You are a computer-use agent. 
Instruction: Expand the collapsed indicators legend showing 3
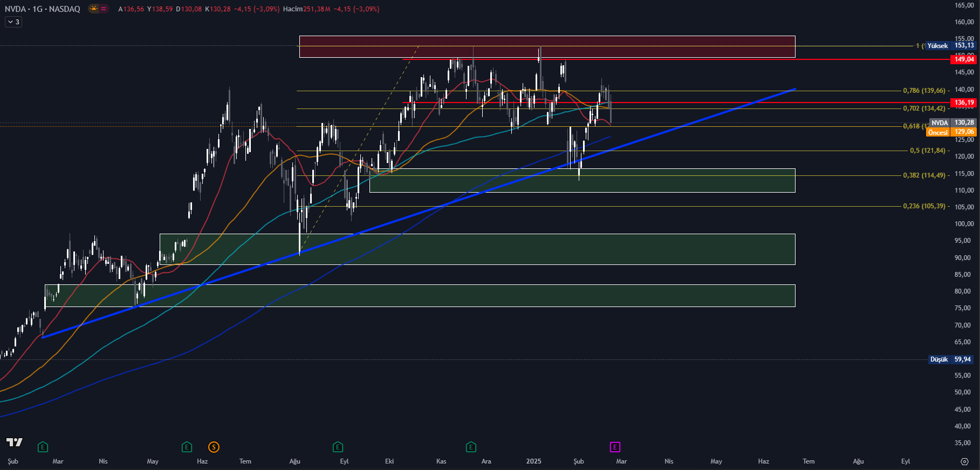coord(13,22)
